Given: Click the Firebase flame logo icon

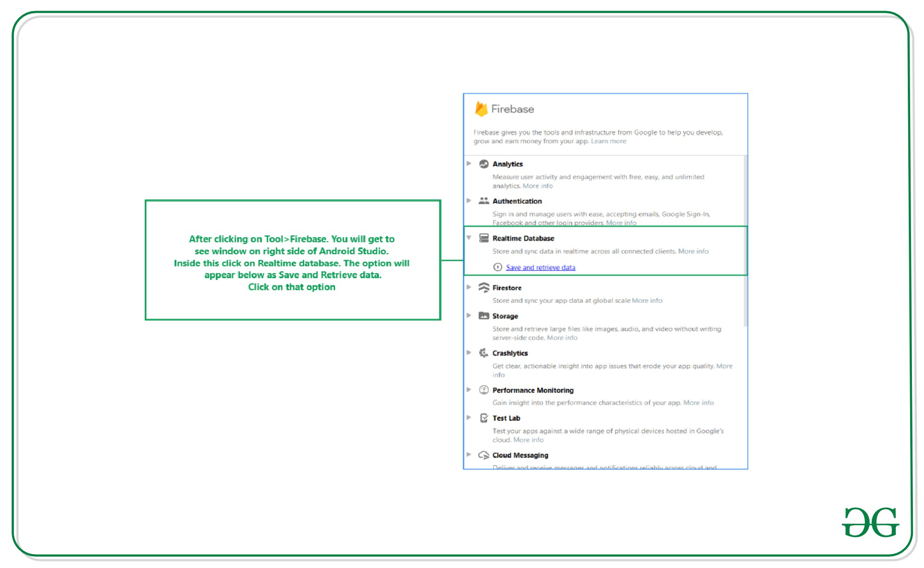Looking at the screenshot, I should [x=481, y=109].
